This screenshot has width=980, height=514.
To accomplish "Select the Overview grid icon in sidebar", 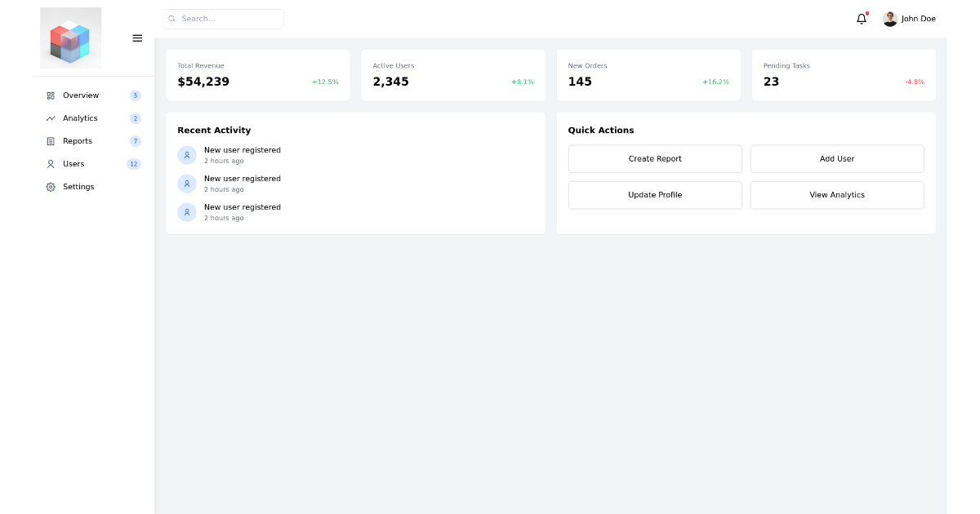I will (50, 95).
